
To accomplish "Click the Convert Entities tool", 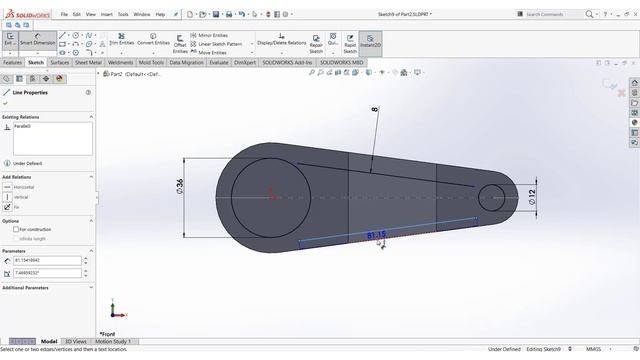I will [x=153, y=40].
